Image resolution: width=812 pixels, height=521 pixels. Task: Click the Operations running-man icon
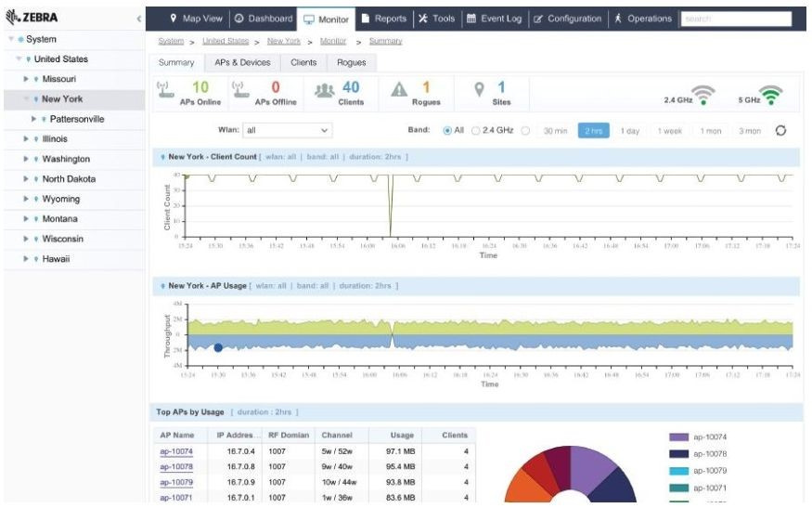coord(618,19)
